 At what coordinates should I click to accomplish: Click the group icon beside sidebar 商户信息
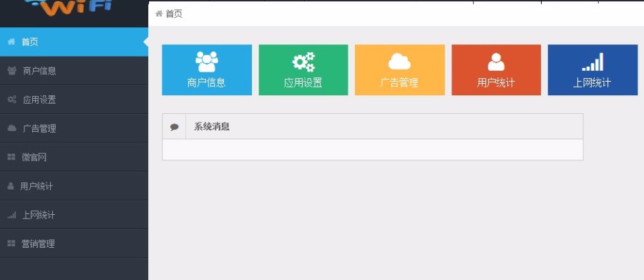[x=12, y=71]
